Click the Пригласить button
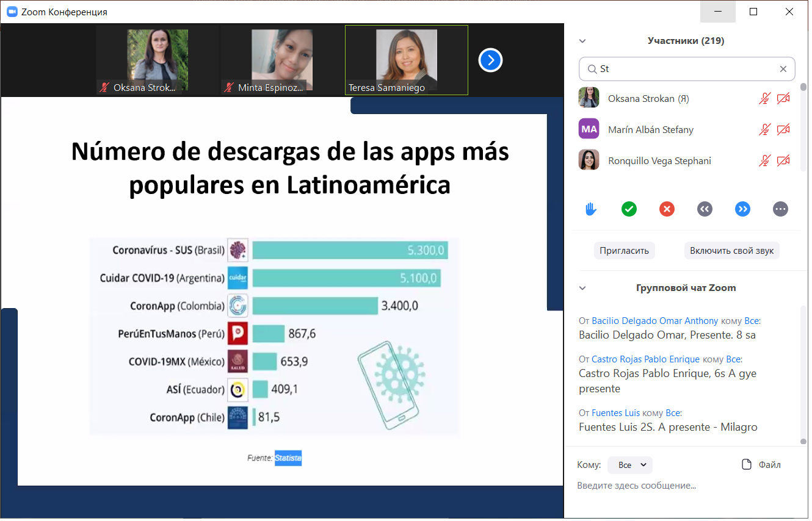The image size is (812, 521). coord(624,250)
